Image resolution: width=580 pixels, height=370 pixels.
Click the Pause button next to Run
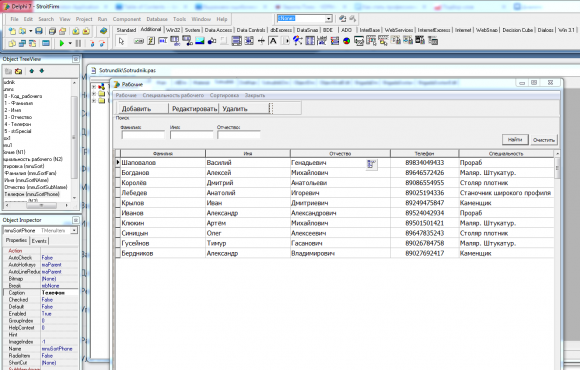tap(78, 44)
